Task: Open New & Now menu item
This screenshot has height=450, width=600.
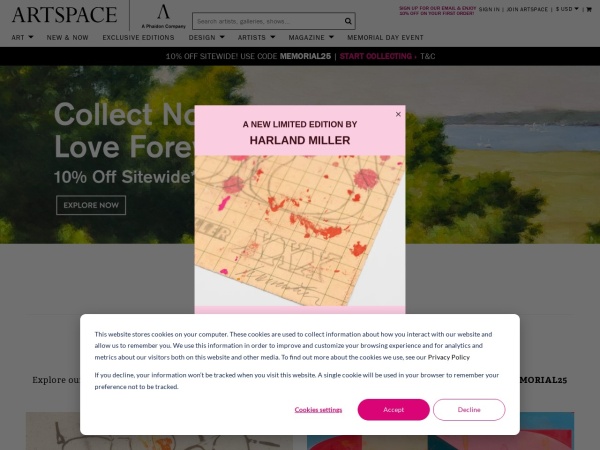Action: [x=67, y=38]
